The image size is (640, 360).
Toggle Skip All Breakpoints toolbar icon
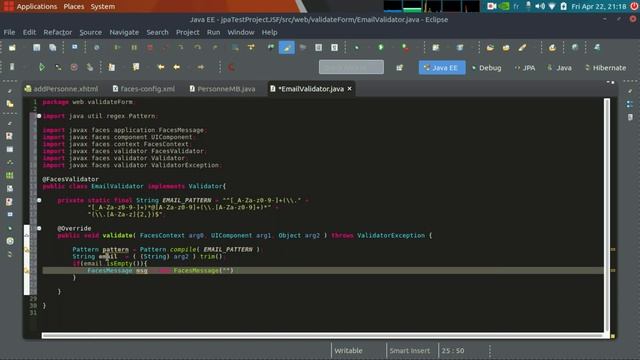click(x=97, y=48)
